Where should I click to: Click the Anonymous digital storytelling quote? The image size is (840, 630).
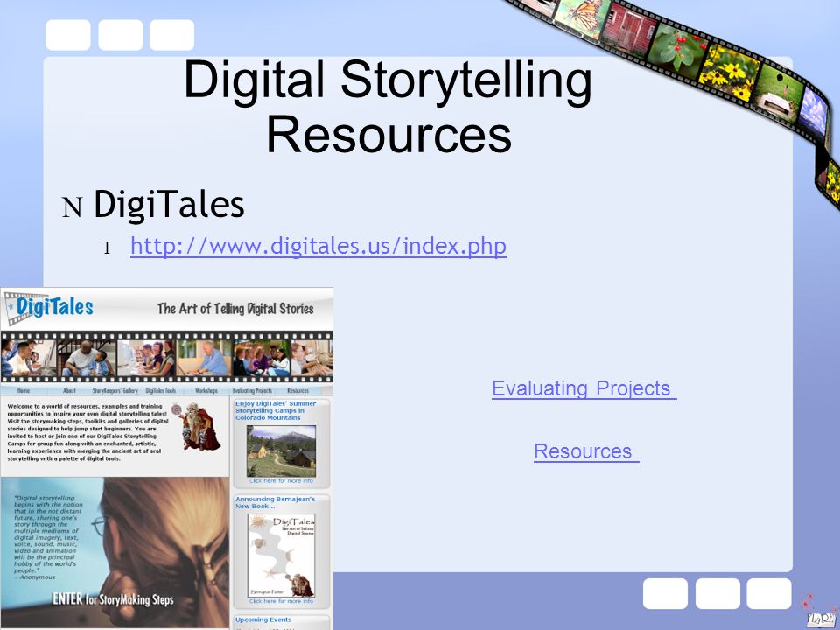click(x=48, y=537)
